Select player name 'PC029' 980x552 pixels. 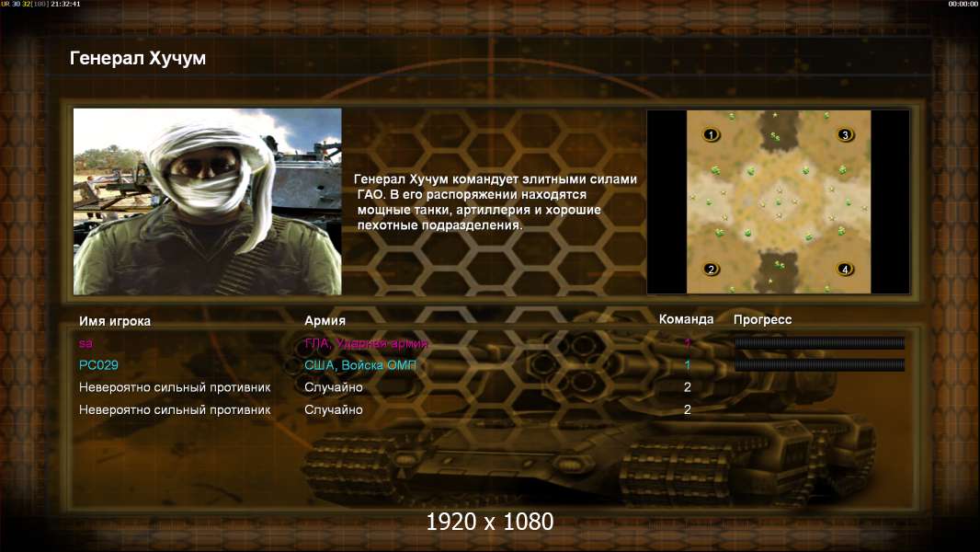(x=98, y=365)
